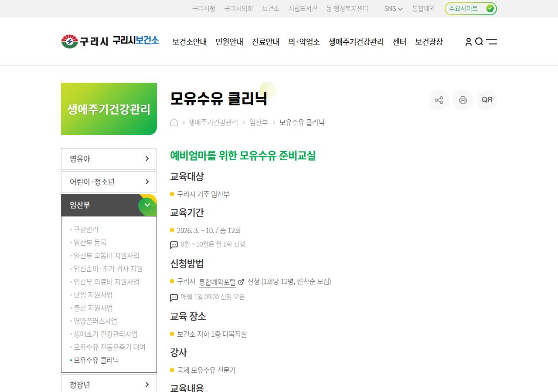The width and height of the screenshot is (558, 392).
Task: Expand the 영유아 sidebar section
Action: click(x=109, y=159)
